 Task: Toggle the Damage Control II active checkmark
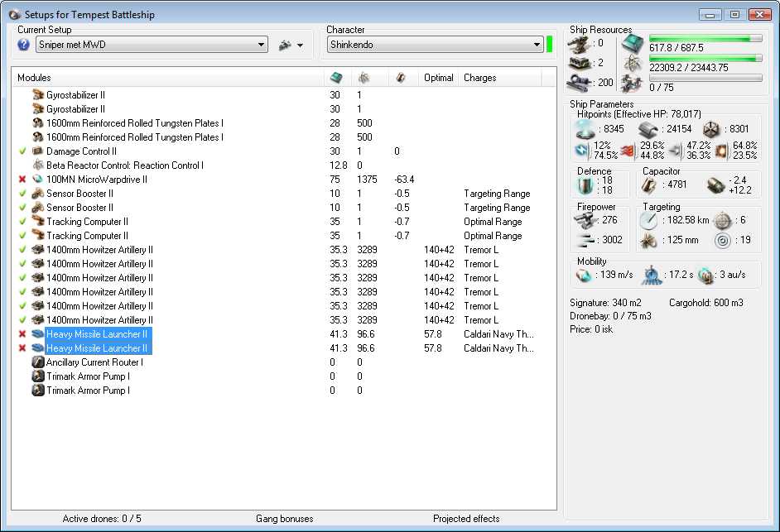point(22,151)
